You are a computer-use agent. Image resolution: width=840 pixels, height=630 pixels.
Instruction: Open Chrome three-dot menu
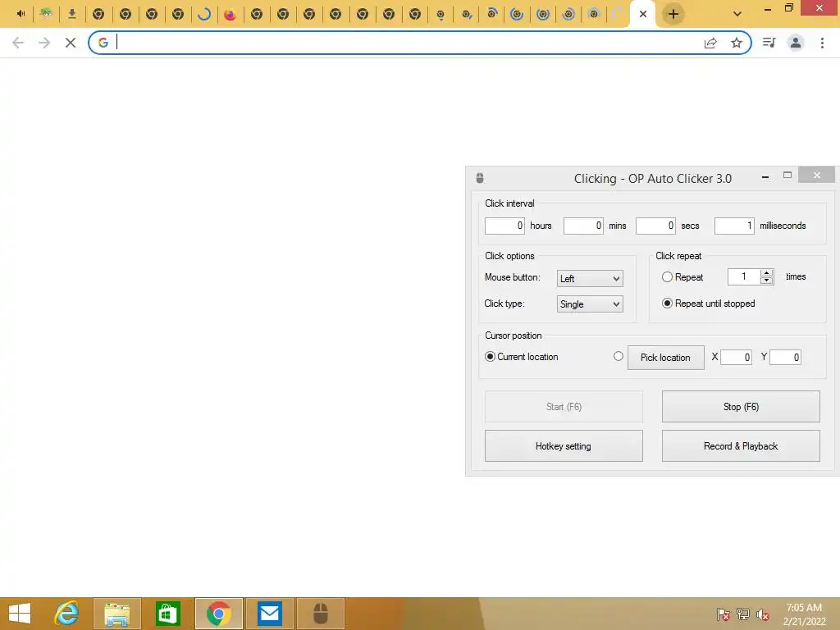tap(822, 43)
